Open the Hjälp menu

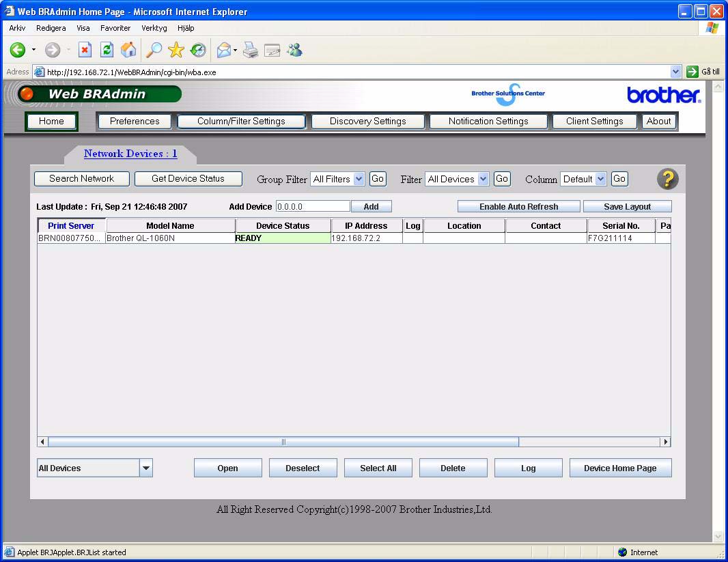click(x=186, y=28)
